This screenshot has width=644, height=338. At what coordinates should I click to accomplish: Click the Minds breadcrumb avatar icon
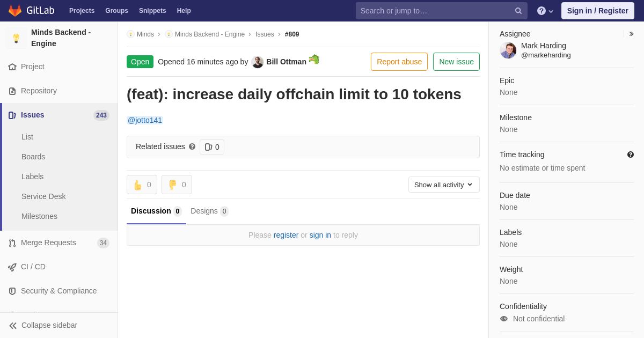pyautogui.click(x=130, y=34)
